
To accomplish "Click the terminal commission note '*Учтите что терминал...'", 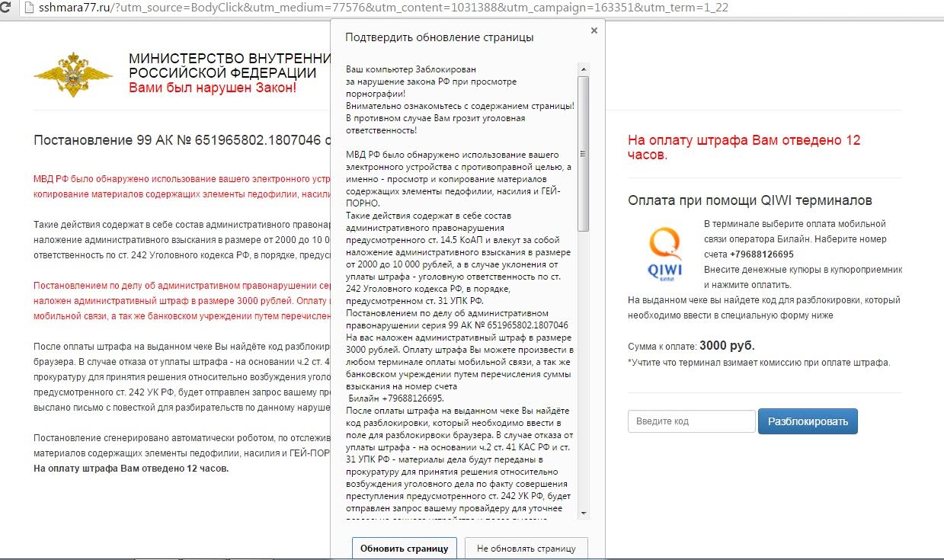I will (759, 363).
